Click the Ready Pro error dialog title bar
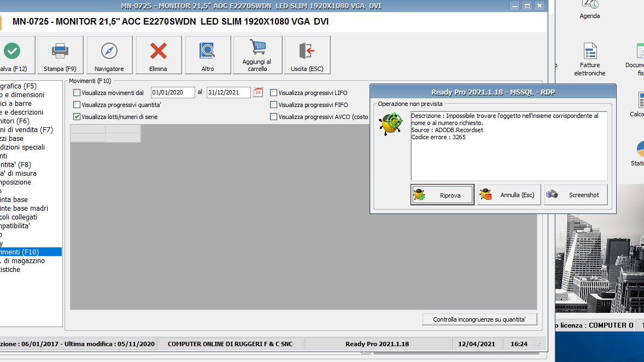 tap(493, 92)
